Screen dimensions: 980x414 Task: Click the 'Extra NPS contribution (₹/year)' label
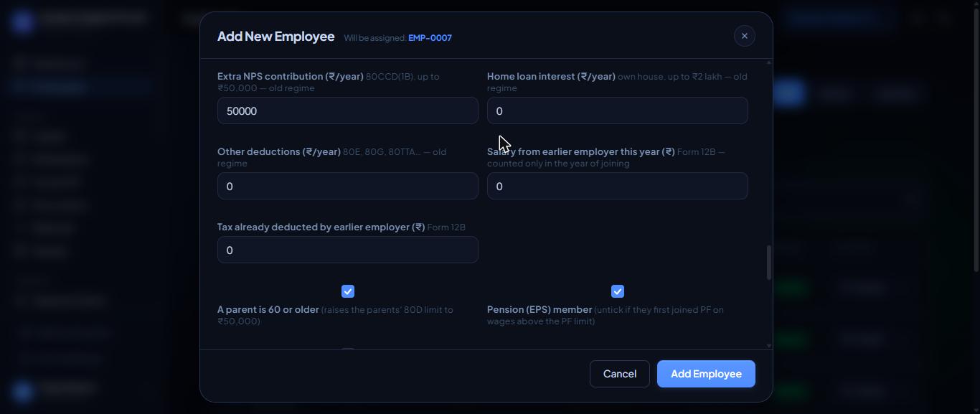click(x=291, y=76)
